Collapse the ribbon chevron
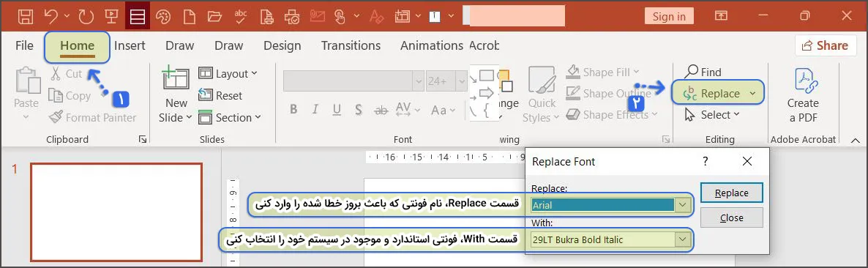This screenshot has height=268, width=868. 855,140
